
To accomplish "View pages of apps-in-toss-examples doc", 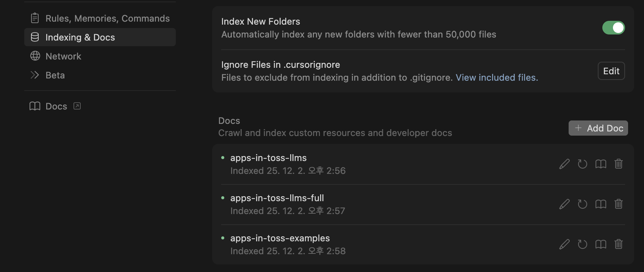I will click(601, 244).
